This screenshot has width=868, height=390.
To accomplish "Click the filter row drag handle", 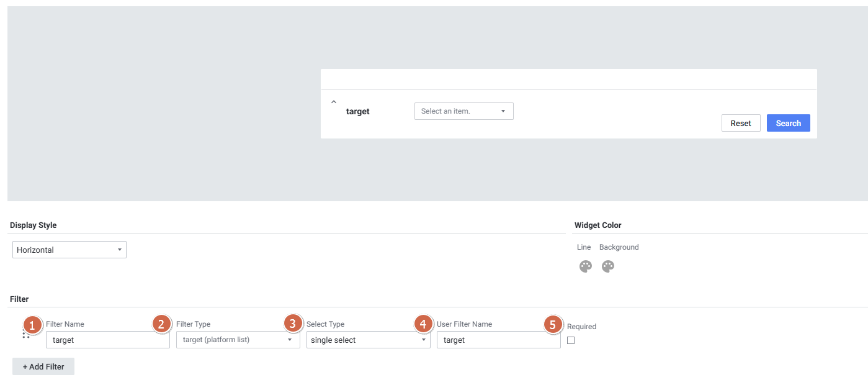I will (25, 335).
